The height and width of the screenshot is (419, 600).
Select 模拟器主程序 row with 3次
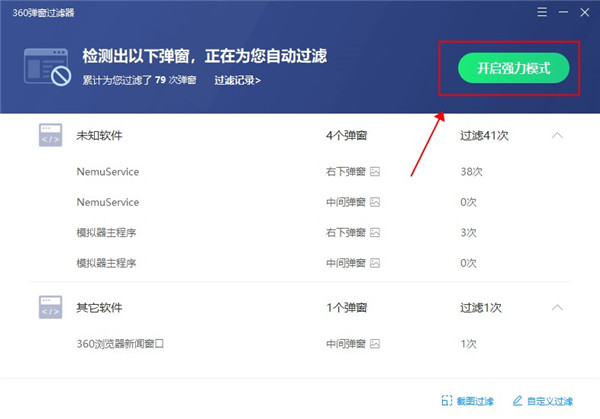(300, 232)
